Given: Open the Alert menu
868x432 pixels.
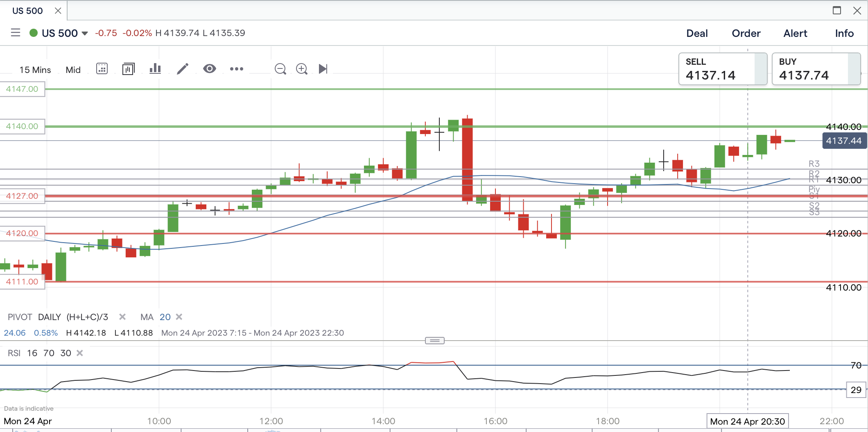Looking at the screenshot, I should click(795, 33).
